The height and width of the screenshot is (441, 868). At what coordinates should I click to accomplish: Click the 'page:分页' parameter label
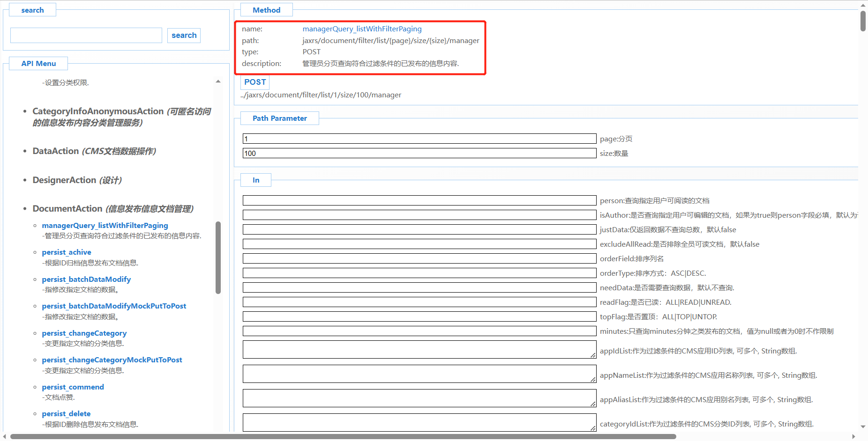[616, 139]
